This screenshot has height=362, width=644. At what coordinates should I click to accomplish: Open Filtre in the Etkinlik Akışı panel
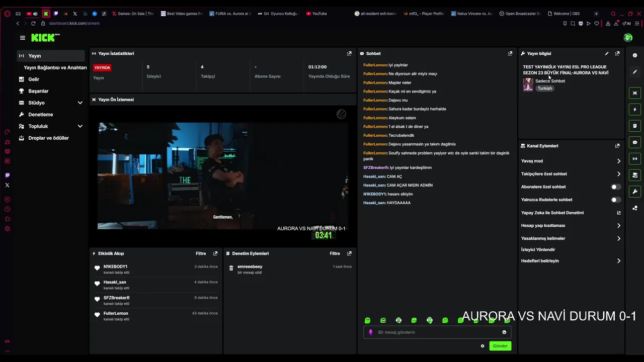pos(201,253)
